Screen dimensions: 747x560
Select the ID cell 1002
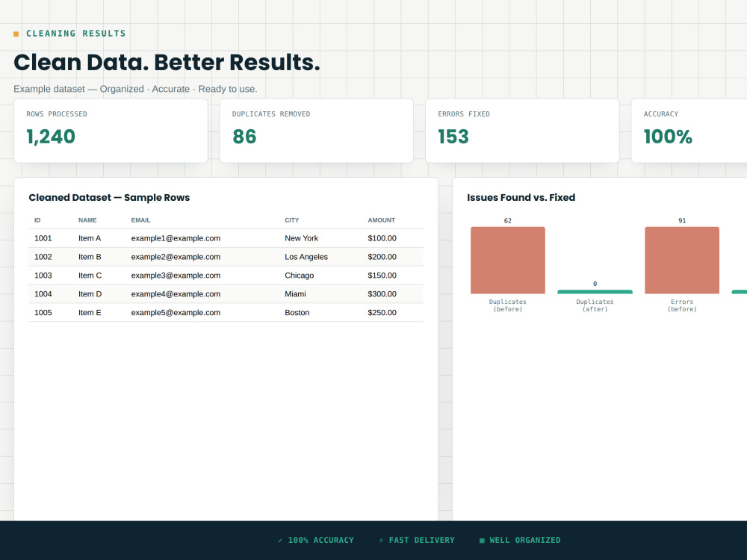click(x=43, y=257)
